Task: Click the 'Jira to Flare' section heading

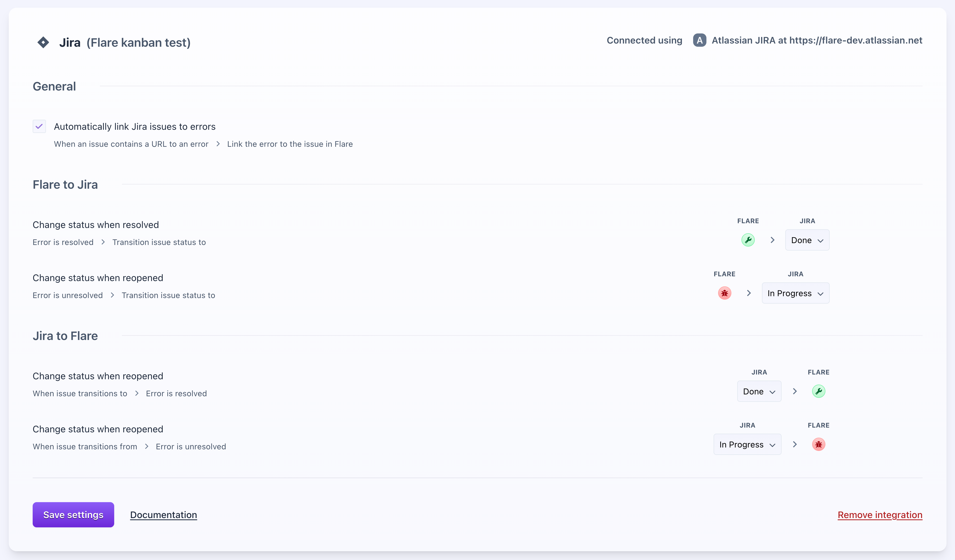Action: 65,336
